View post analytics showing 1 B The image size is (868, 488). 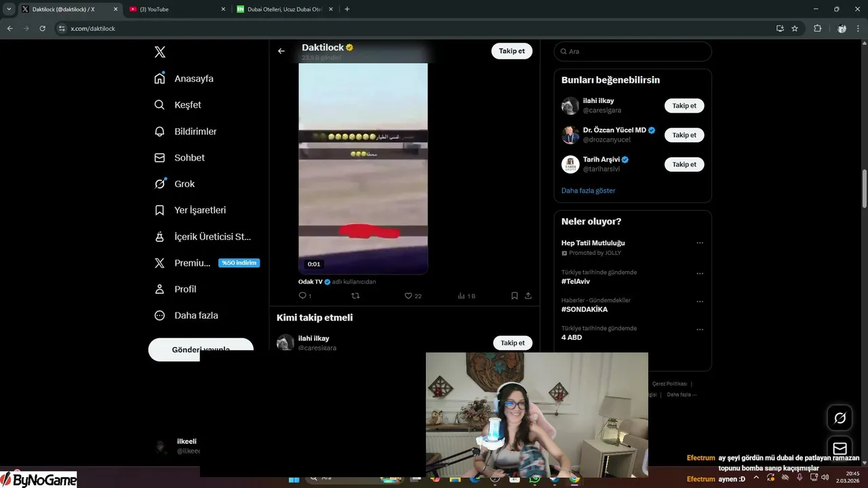[467, 296]
